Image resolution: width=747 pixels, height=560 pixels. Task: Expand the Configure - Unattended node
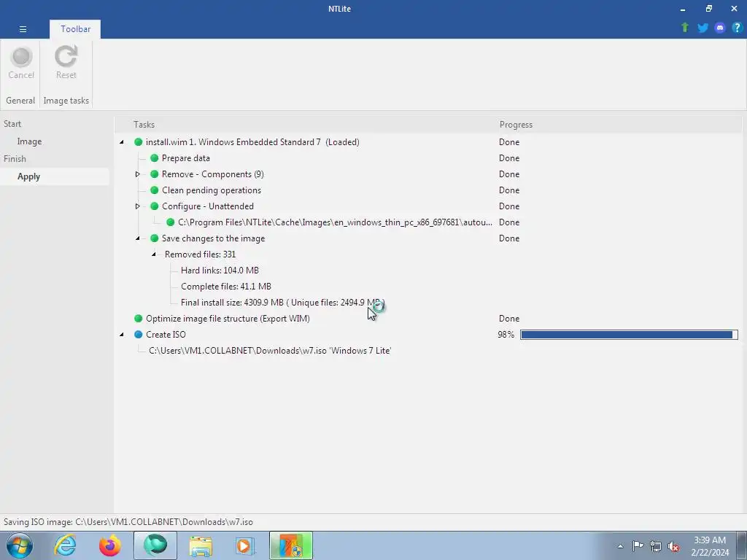(x=137, y=206)
